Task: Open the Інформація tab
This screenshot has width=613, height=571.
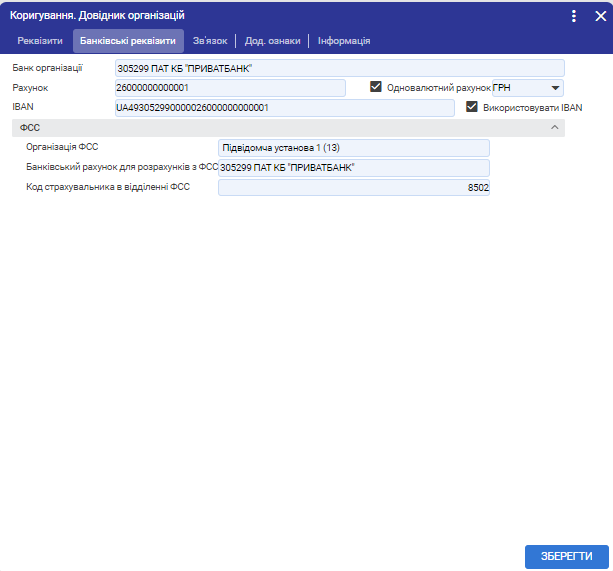Action: point(344,41)
